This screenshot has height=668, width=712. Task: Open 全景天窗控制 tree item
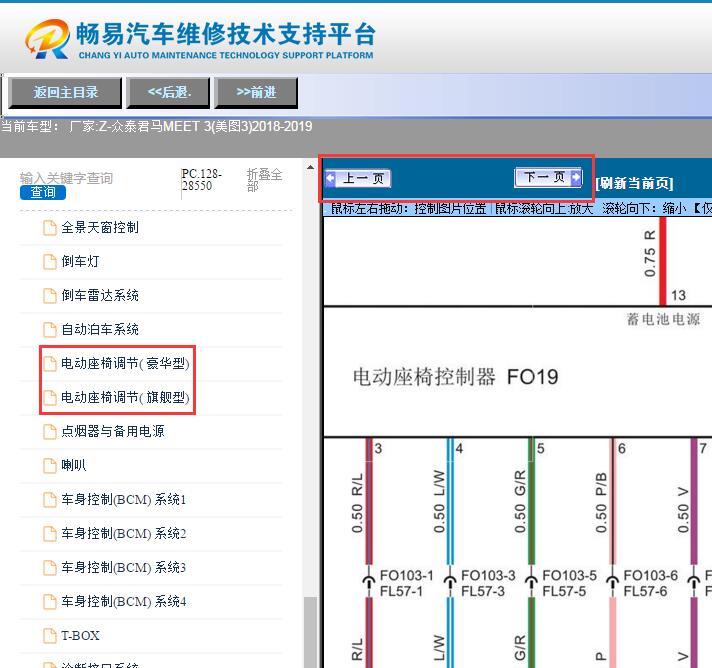100,228
